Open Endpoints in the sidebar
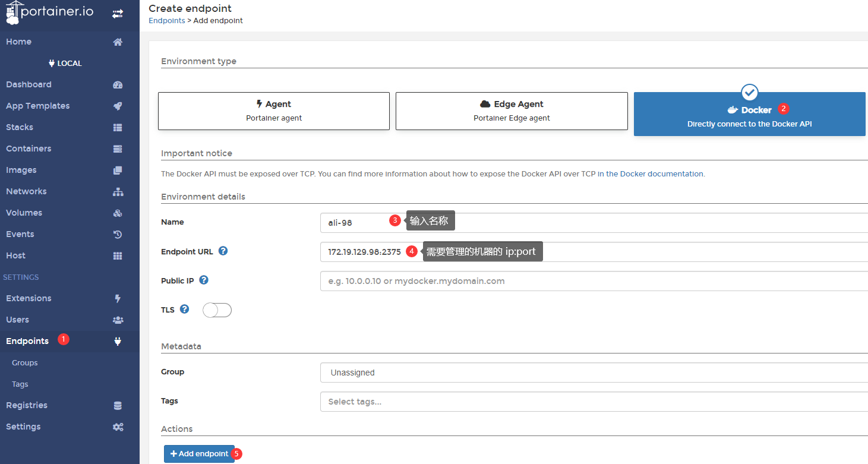This screenshot has width=868, height=464. [x=70, y=341]
